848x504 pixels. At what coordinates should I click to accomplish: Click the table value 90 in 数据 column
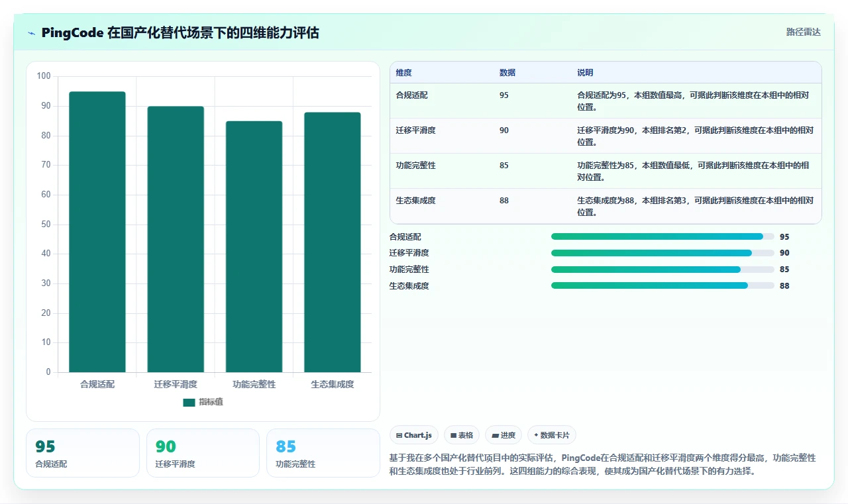[x=504, y=130]
